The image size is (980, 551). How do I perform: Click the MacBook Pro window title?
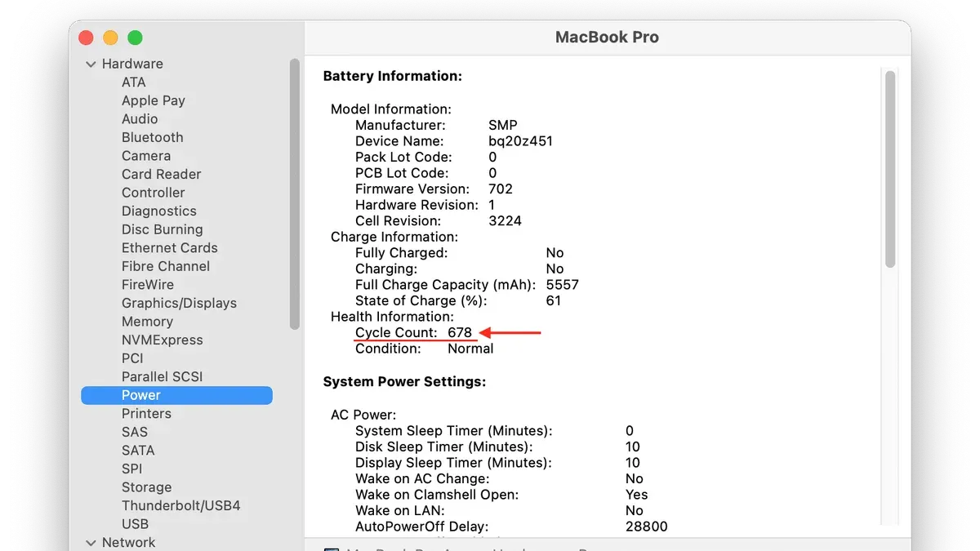point(607,38)
